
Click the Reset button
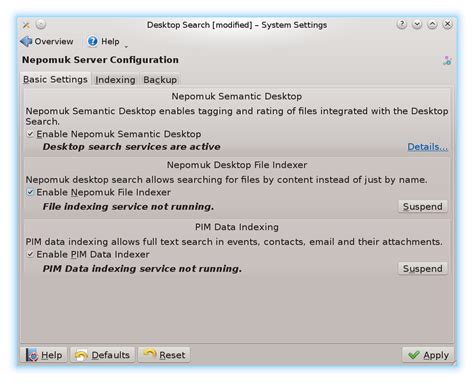pos(164,355)
